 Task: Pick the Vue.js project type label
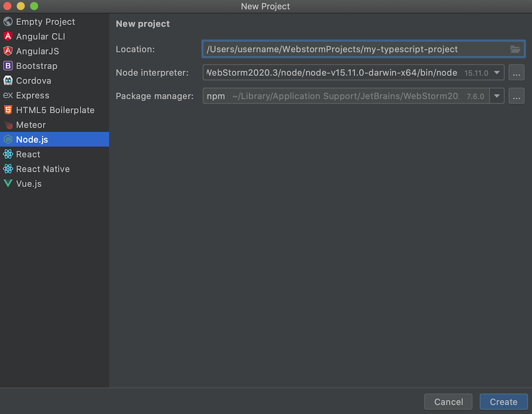click(x=29, y=184)
